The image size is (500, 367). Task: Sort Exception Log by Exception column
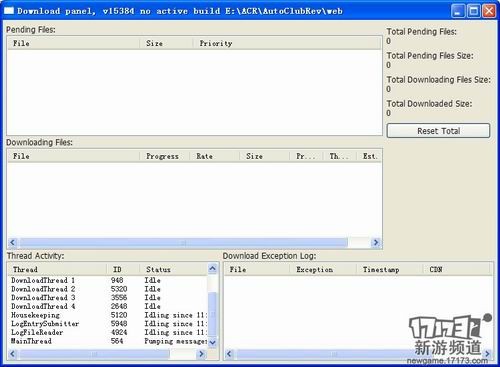coord(323,269)
